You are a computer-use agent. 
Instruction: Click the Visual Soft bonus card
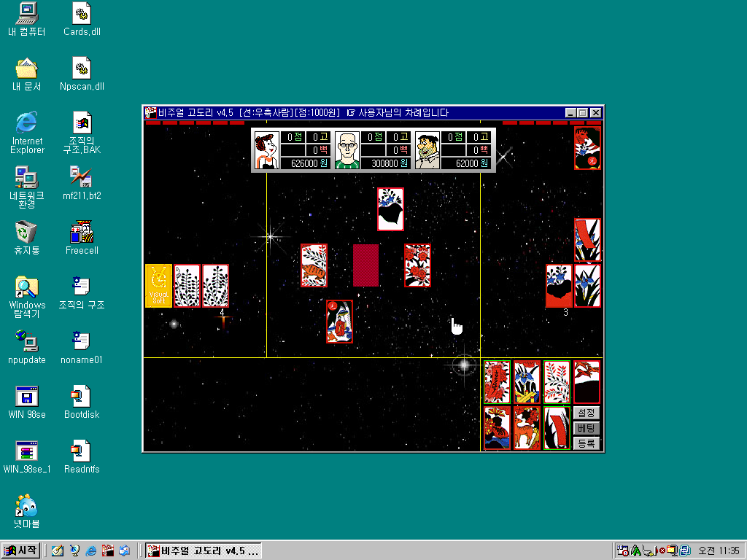(158, 286)
